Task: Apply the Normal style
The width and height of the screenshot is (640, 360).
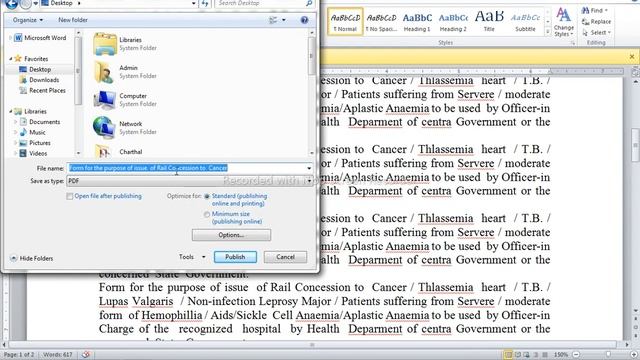Action: (345, 22)
